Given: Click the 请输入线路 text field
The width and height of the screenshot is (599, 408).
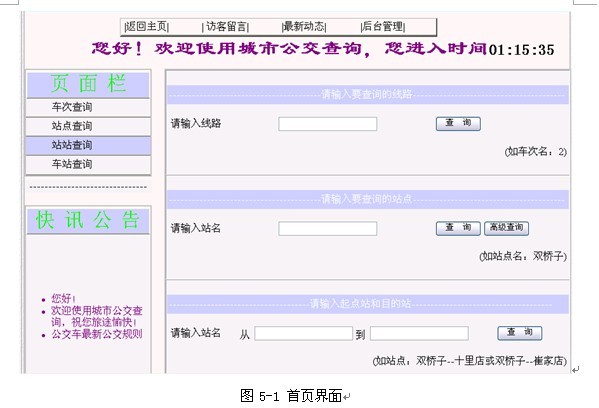Looking at the screenshot, I should point(328,124).
